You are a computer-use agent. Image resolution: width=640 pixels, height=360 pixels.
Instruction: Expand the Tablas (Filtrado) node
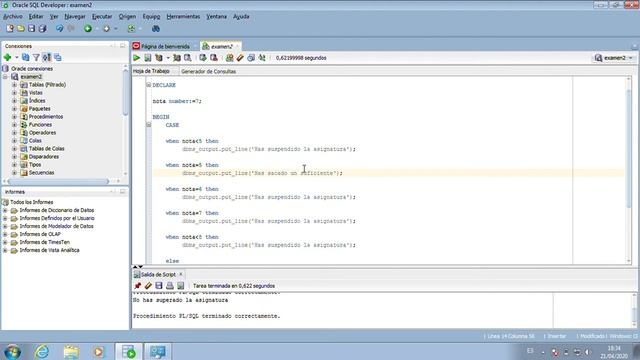point(14,85)
